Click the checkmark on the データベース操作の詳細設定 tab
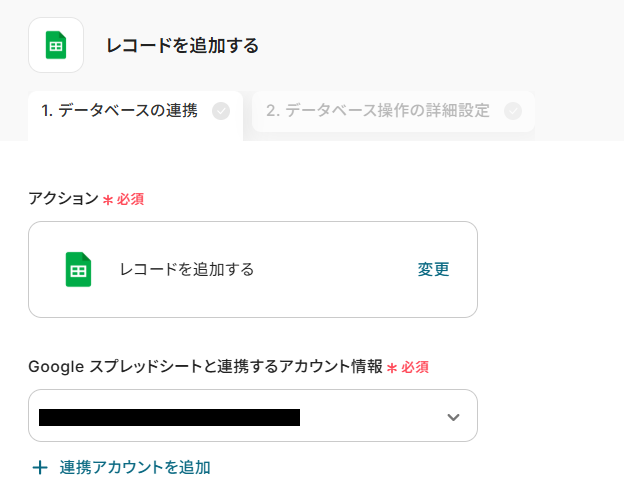The image size is (624, 495). point(513,111)
